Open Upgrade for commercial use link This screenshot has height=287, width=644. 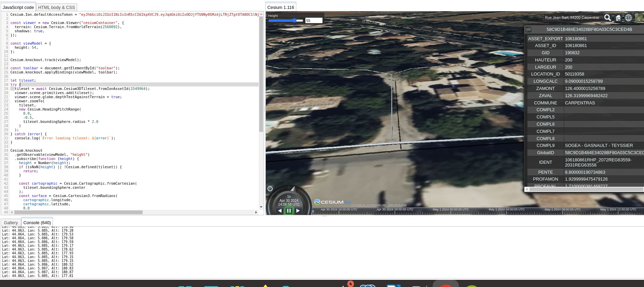[369, 205]
